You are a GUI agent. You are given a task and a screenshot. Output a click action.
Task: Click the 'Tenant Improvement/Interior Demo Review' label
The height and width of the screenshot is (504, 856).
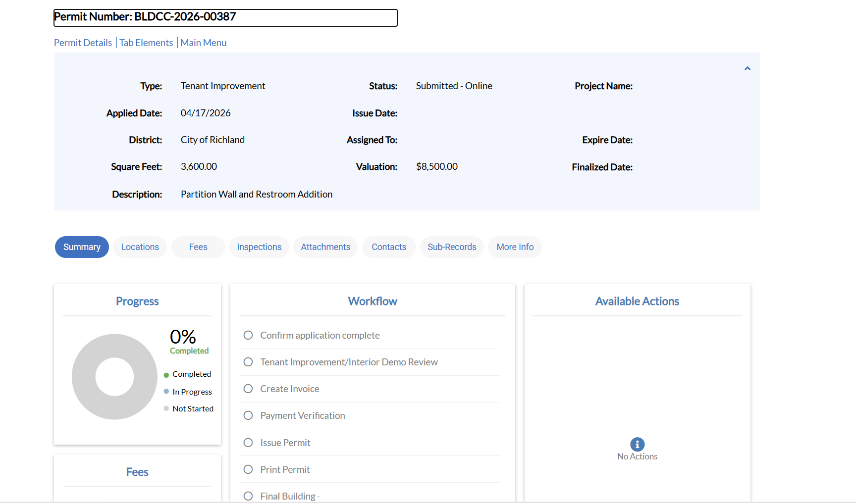349,362
